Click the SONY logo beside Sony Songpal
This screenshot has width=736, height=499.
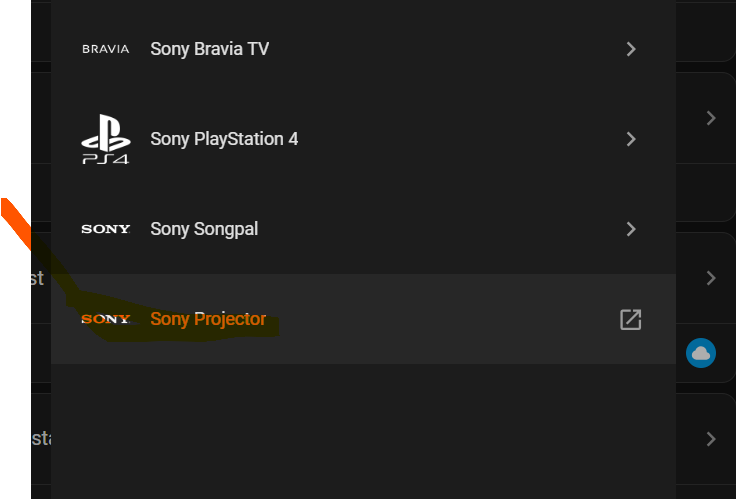(105, 229)
